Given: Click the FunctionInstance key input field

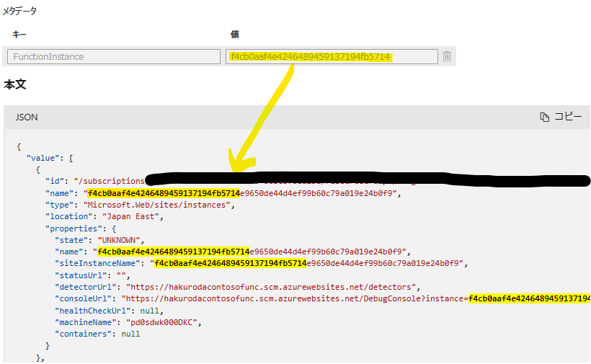Looking at the screenshot, I should click(112, 56).
